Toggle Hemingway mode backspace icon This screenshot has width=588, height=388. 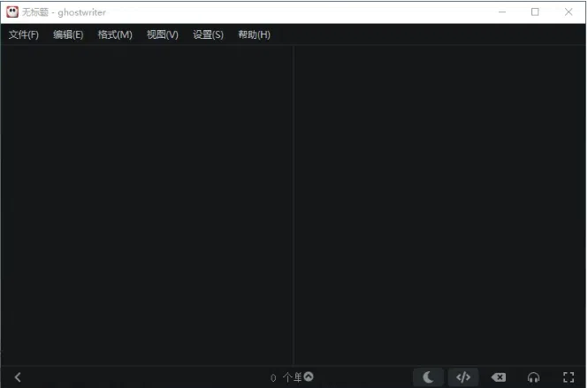coord(499,377)
